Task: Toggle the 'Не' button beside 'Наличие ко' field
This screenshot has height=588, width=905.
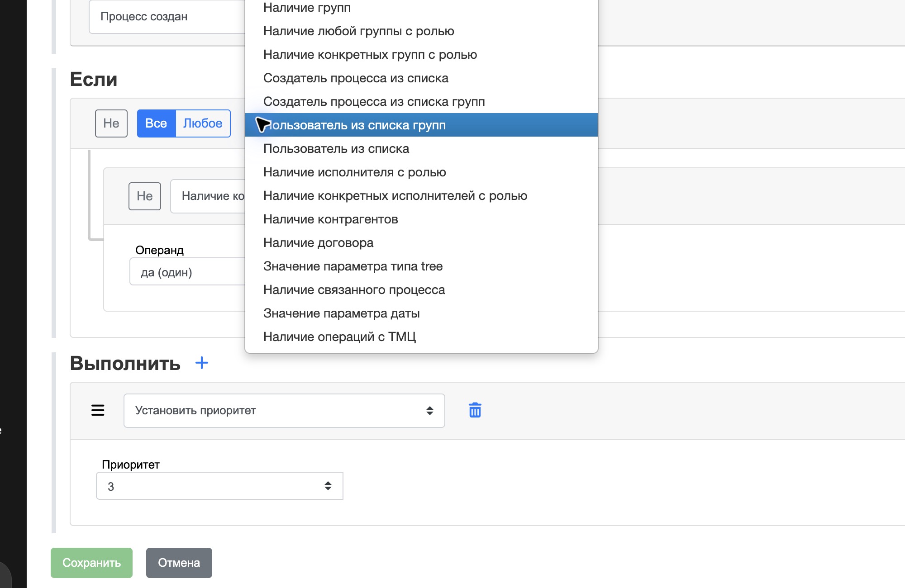Action: point(145,196)
